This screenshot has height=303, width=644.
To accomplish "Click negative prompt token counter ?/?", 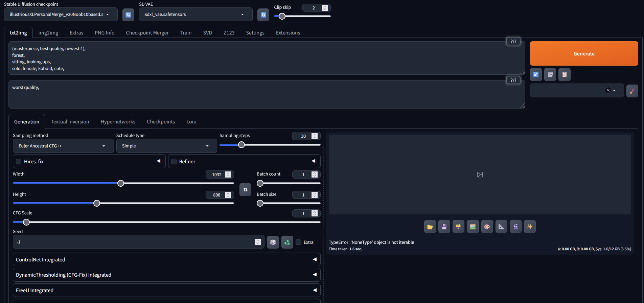I will (x=513, y=80).
